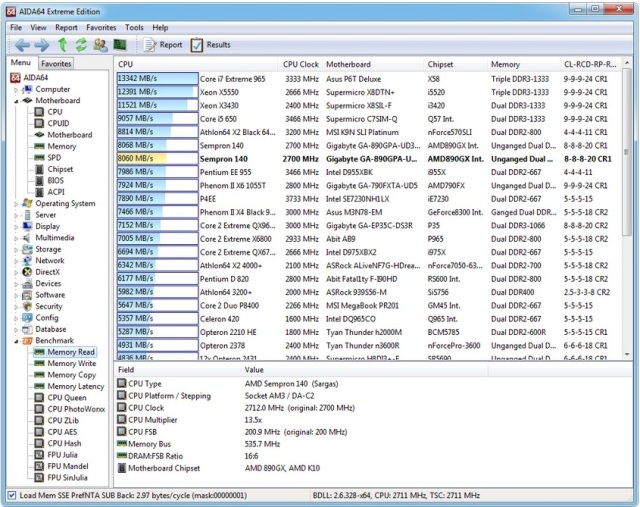Click the green Refresh toolbar icon
Screen dimensions: 640x507
[x=81, y=44]
